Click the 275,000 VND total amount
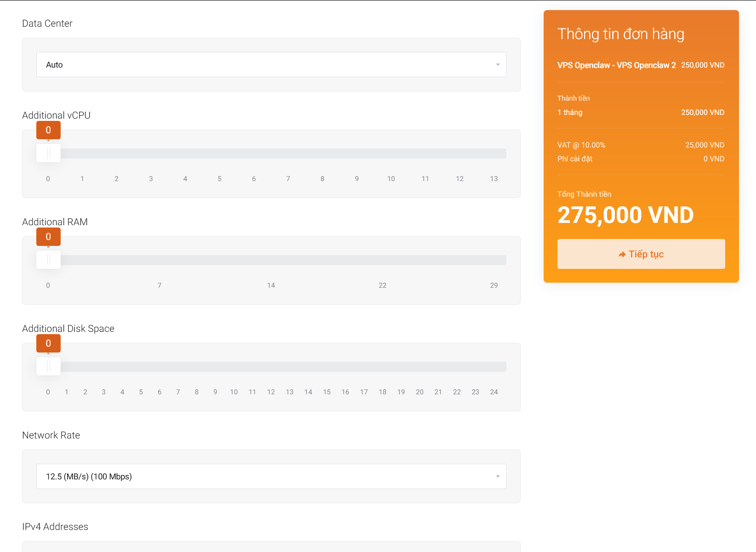 pyautogui.click(x=625, y=215)
